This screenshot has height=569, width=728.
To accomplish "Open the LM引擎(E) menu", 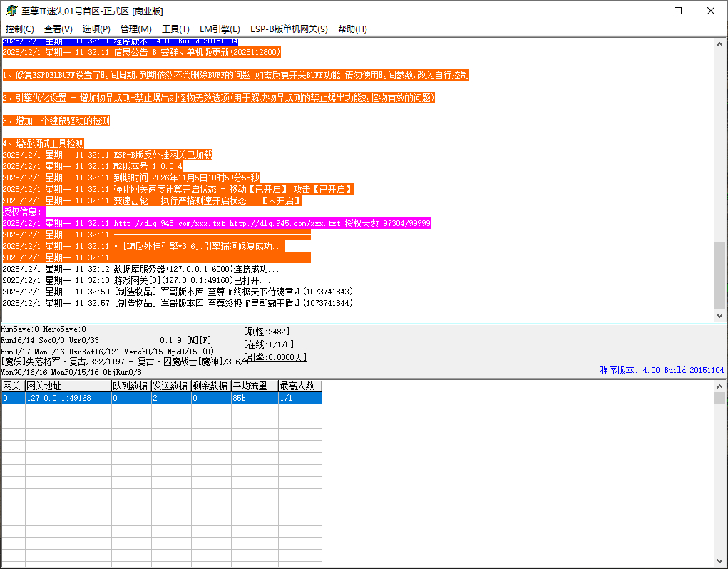I will coord(220,29).
